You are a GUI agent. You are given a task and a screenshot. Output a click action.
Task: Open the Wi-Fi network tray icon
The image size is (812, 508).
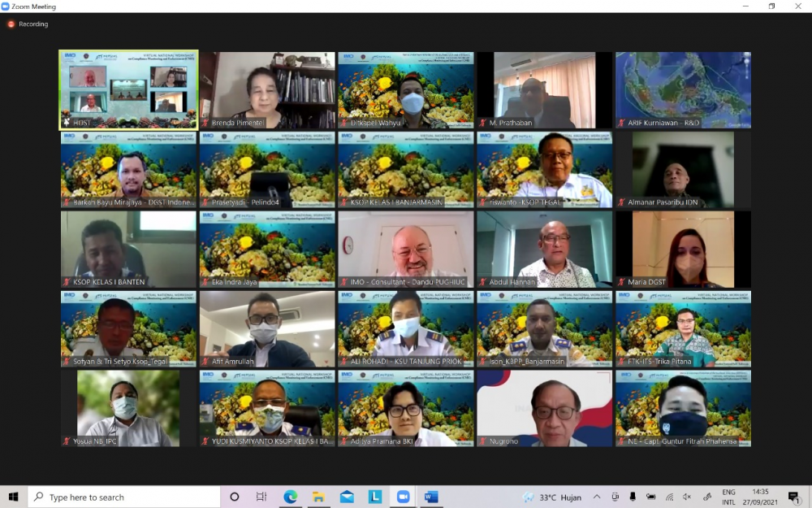click(669, 497)
